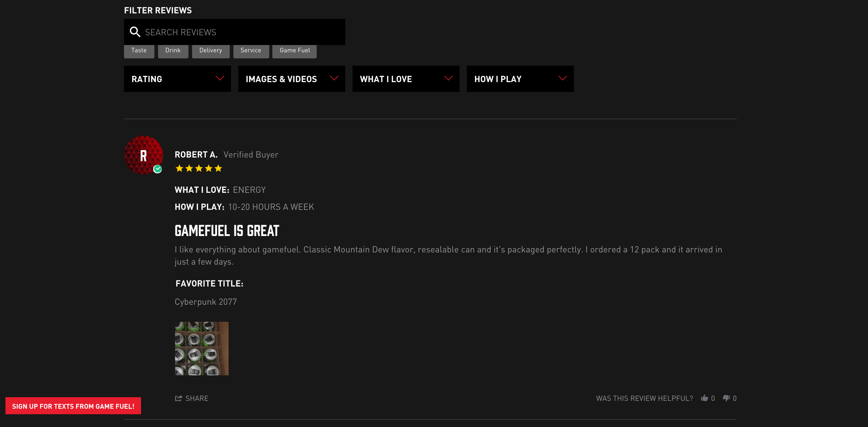Expand the What I Love filter

(x=406, y=79)
